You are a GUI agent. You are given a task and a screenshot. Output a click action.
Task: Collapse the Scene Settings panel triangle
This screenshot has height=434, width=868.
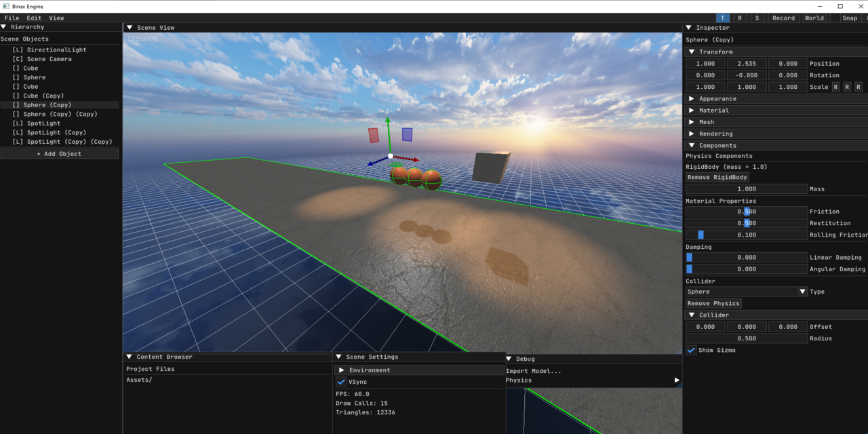pyautogui.click(x=338, y=357)
